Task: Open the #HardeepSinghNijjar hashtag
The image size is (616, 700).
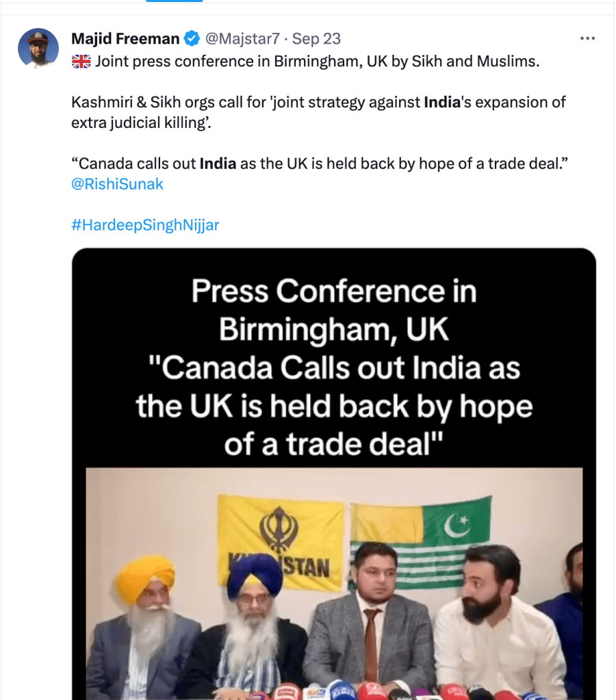Action: (x=145, y=224)
